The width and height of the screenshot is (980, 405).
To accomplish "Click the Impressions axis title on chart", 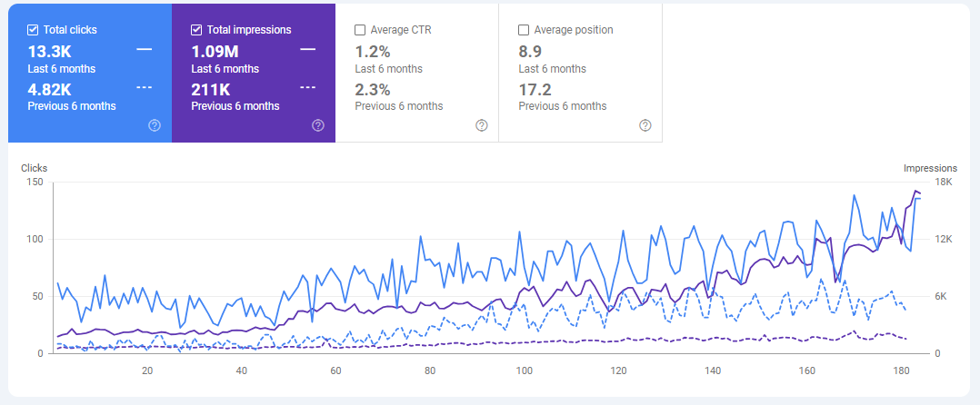I will coord(930,168).
